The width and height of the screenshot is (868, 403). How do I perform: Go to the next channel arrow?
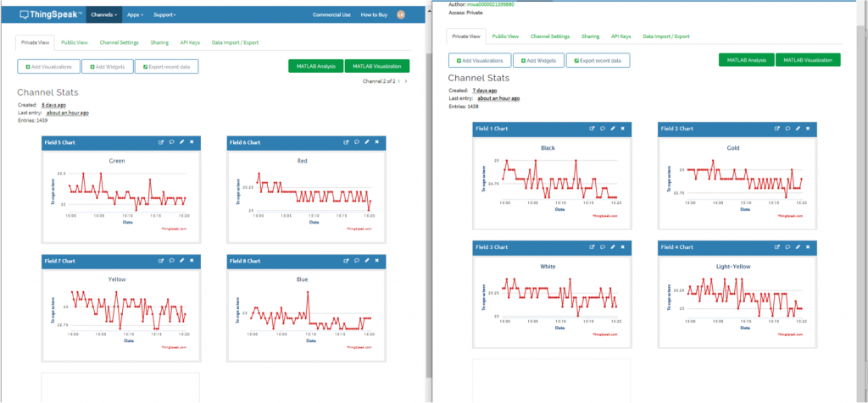[406, 81]
